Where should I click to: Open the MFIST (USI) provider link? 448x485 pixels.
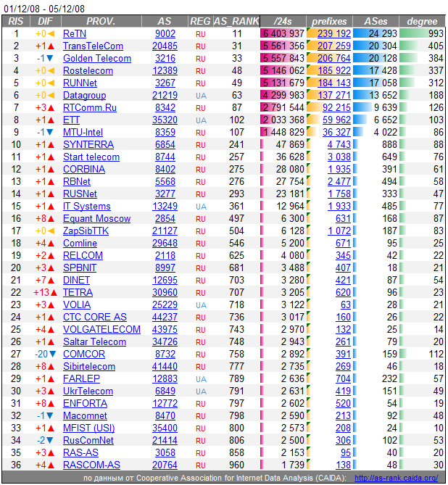coord(88,428)
